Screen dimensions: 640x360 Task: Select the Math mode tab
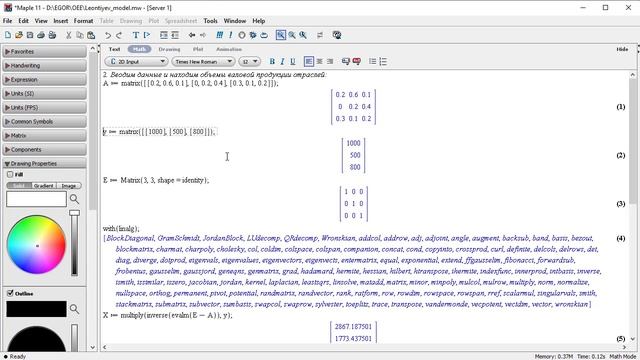[x=139, y=49]
